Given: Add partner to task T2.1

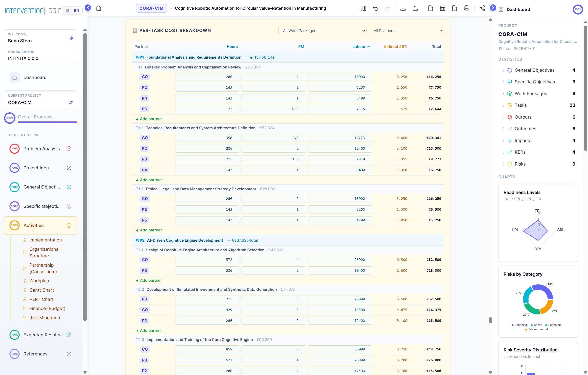Looking at the screenshot, I should click(149, 281).
